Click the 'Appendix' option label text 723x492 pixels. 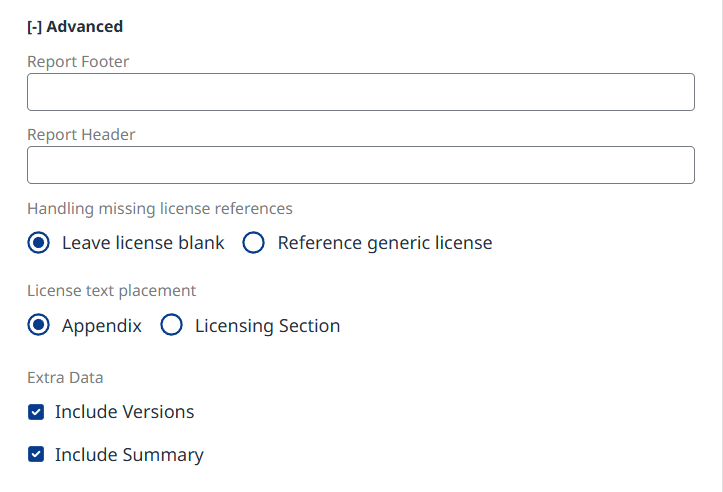coord(102,326)
